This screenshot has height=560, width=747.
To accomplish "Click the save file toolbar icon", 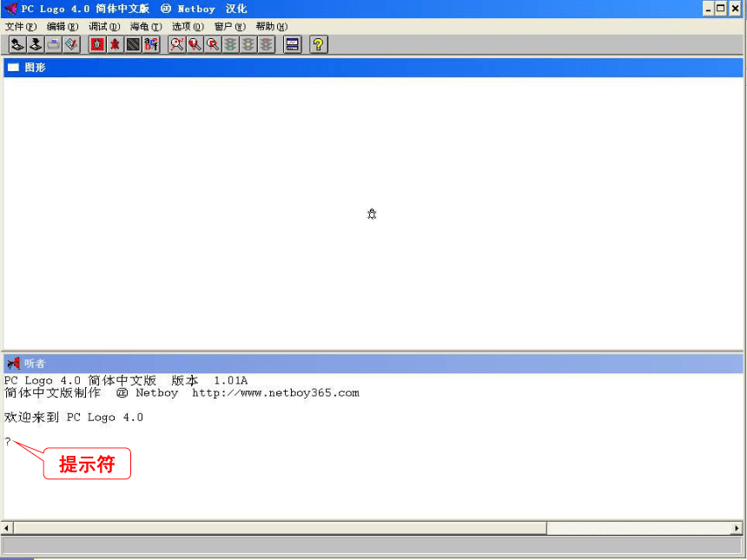I will click(x=36, y=45).
